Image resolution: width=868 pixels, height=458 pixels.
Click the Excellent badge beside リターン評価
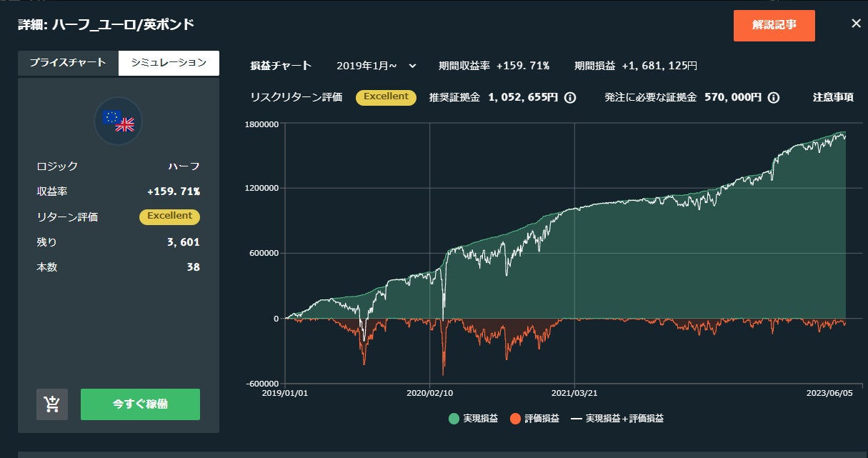coord(169,216)
